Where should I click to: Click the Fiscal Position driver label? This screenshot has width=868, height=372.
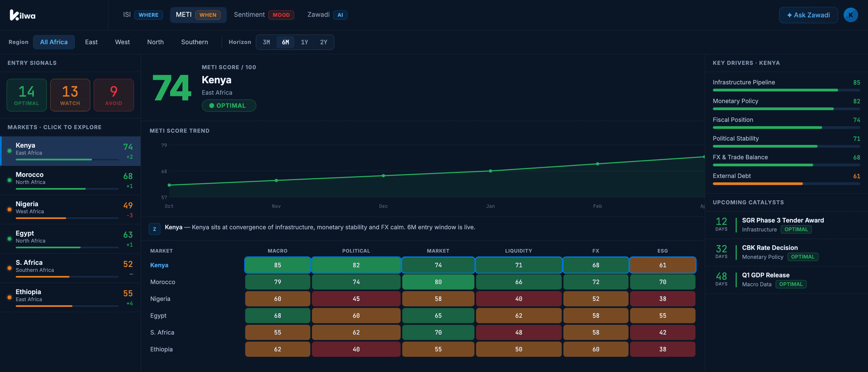coord(733,120)
